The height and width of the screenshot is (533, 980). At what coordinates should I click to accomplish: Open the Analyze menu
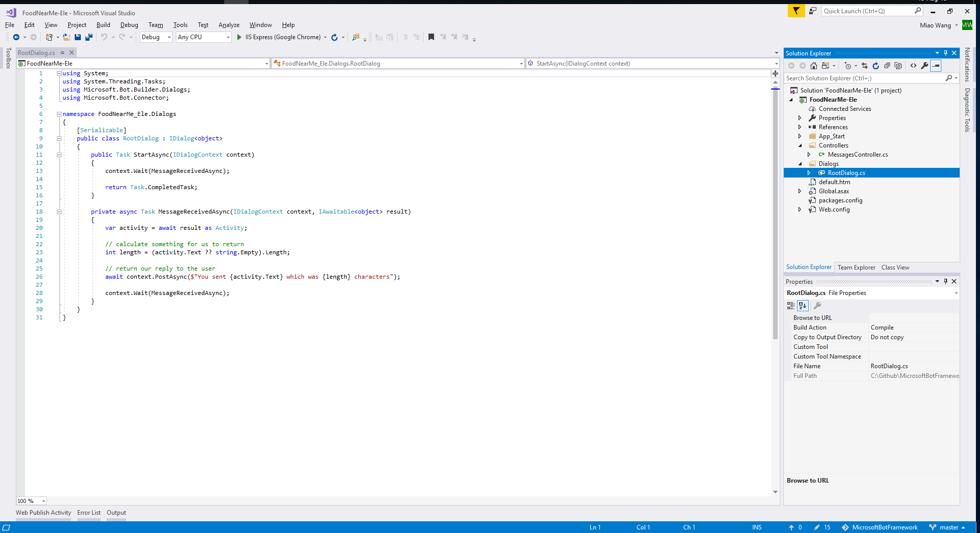(x=229, y=25)
